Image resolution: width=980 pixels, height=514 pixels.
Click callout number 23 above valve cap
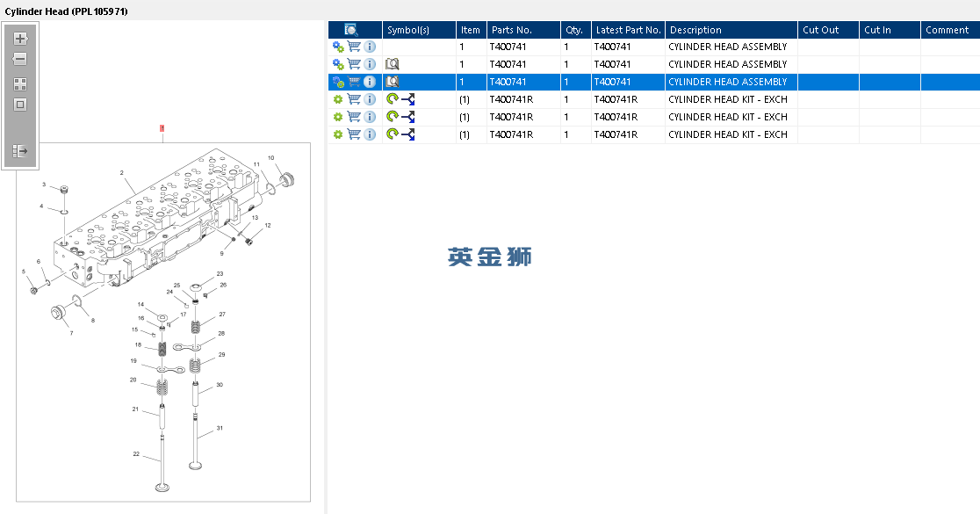220,274
